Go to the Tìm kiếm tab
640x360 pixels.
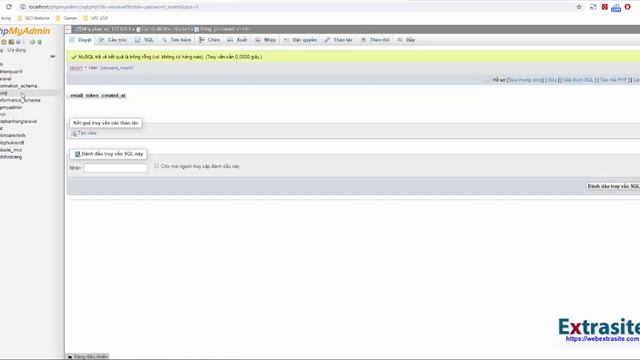point(176,40)
